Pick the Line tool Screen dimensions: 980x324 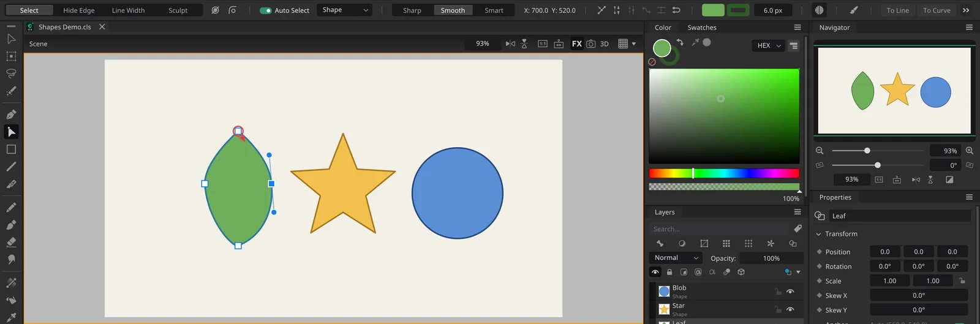coord(11,167)
